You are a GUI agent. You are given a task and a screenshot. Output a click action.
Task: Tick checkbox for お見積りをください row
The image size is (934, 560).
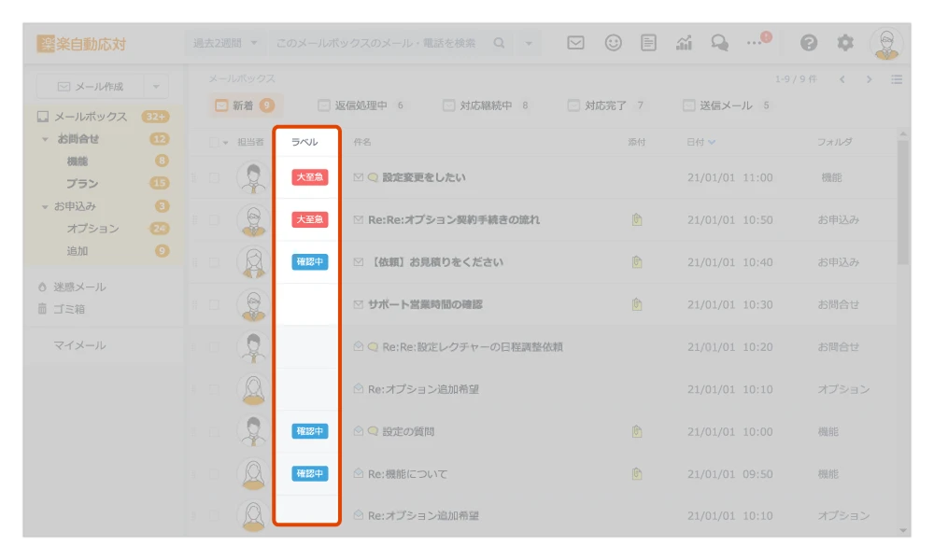pos(214,262)
